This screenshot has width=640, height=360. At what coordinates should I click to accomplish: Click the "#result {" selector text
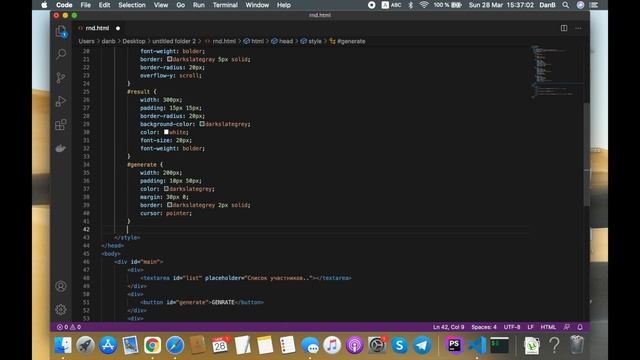(142, 91)
